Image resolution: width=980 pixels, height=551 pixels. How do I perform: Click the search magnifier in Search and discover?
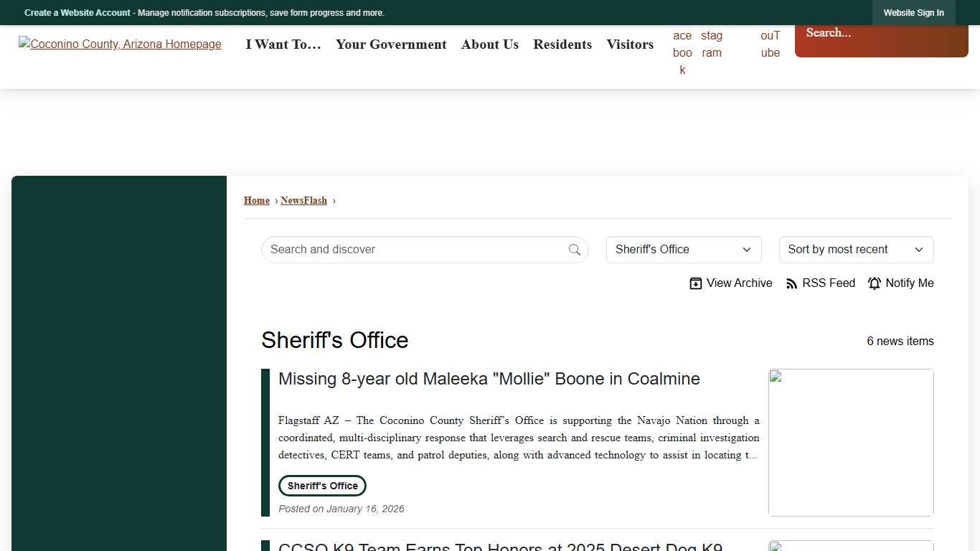tap(574, 249)
